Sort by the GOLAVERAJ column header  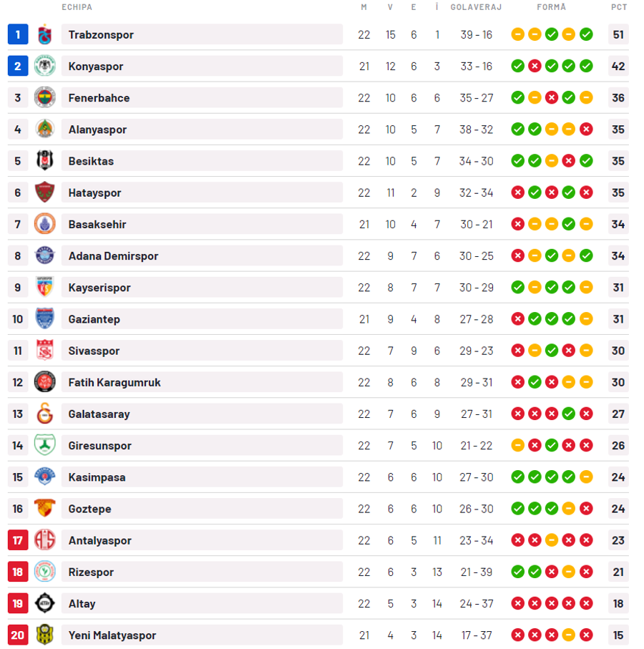pyautogui.click(x=476, y=7)
